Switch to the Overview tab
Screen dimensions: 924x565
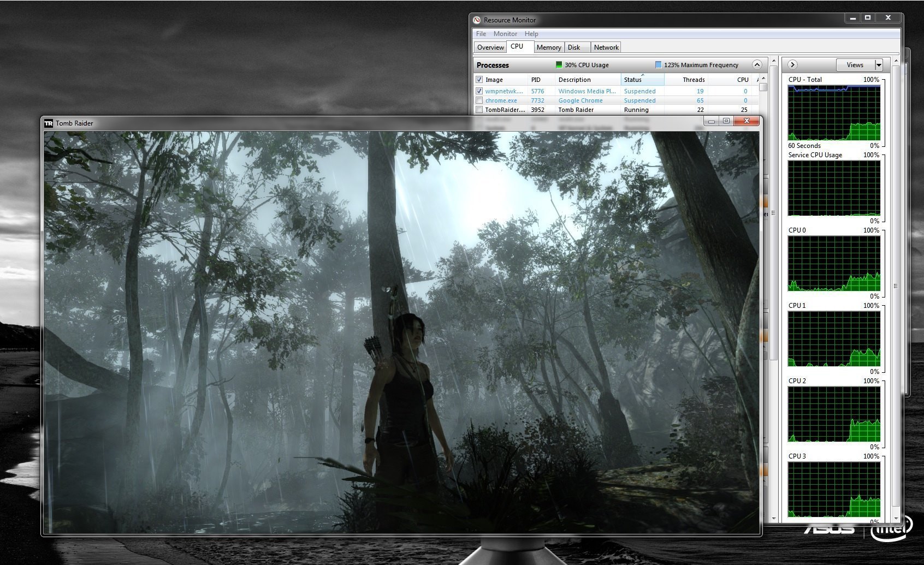[x=490, y=47]
